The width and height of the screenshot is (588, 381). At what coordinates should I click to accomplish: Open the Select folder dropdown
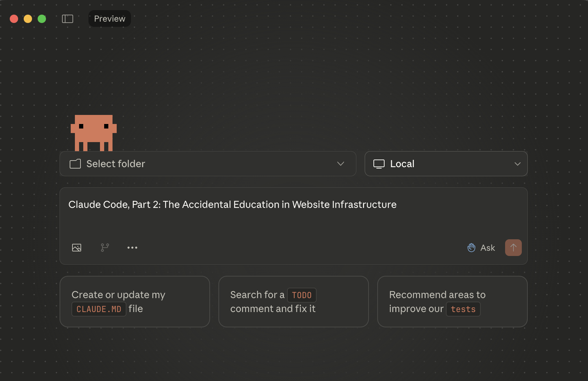(x=208, y=164)
